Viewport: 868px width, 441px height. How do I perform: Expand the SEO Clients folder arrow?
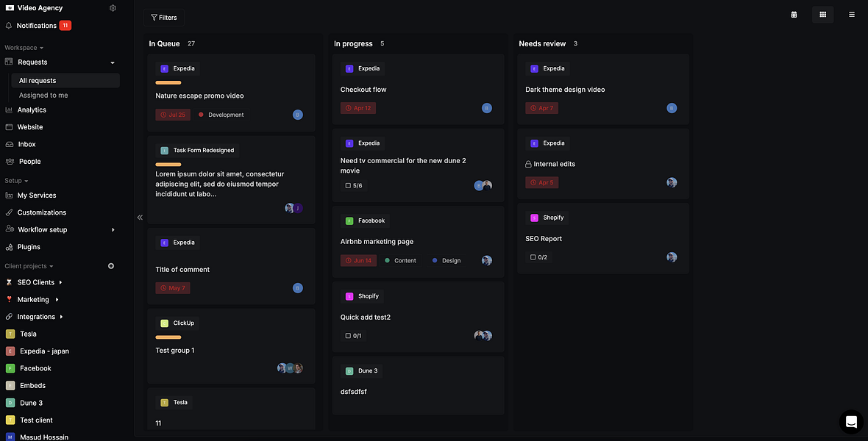pos(60,282)
